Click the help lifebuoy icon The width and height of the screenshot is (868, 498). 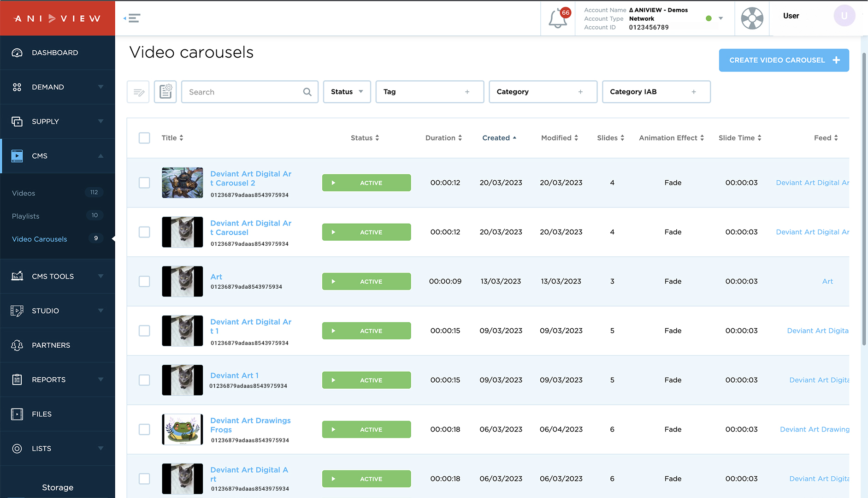[x=752, y=18]
